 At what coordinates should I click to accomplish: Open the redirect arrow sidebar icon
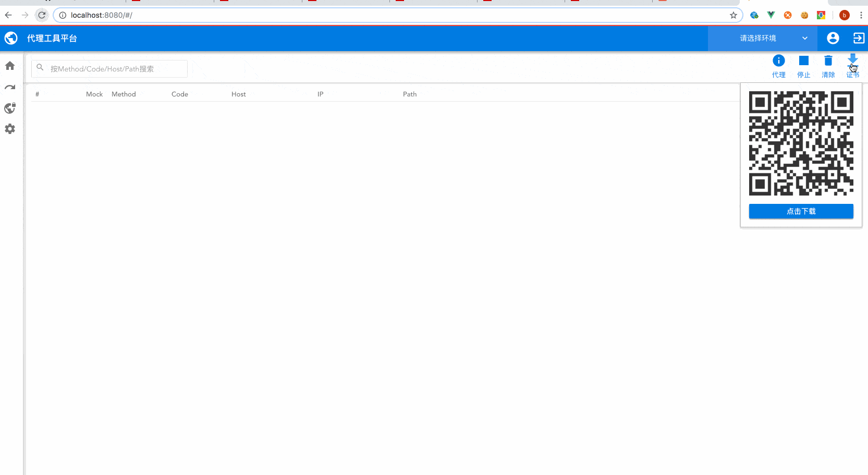[10, 87]
